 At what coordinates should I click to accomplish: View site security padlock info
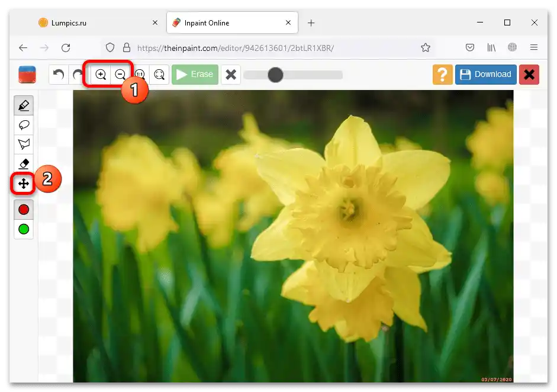pyautogui.click(x=127, y=47)
